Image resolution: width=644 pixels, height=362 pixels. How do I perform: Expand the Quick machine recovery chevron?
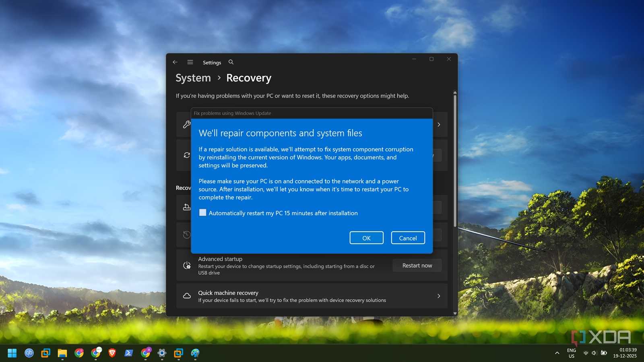pyautogui.click(x=439, y=296)
